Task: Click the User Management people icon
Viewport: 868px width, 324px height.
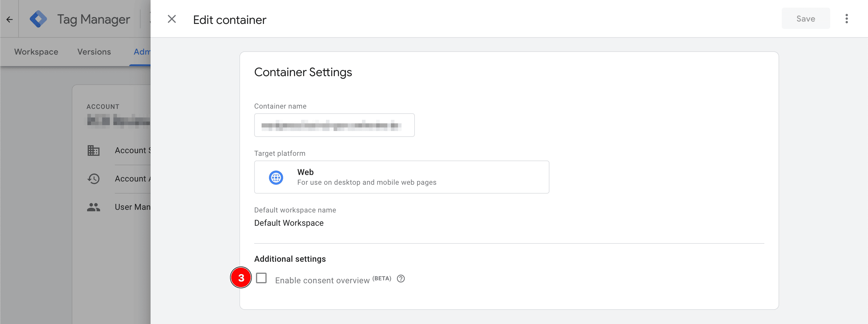Action: [x=93, y=207]
